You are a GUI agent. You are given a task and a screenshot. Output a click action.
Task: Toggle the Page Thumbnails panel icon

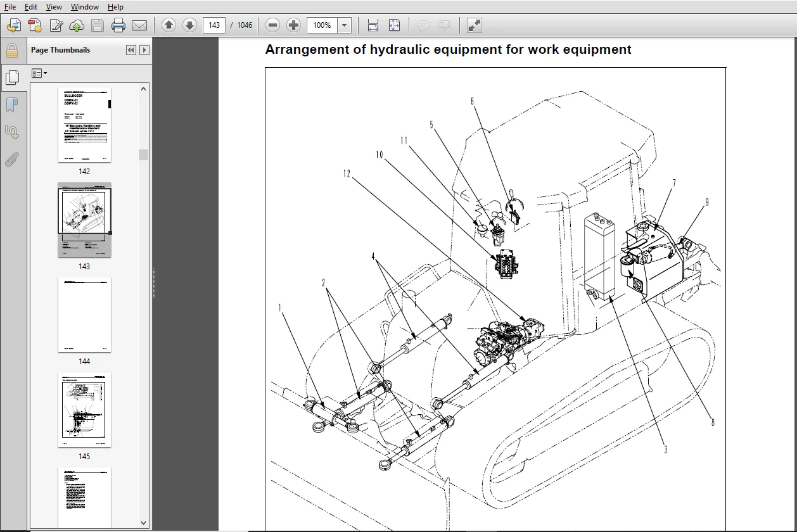pos(11,78)
